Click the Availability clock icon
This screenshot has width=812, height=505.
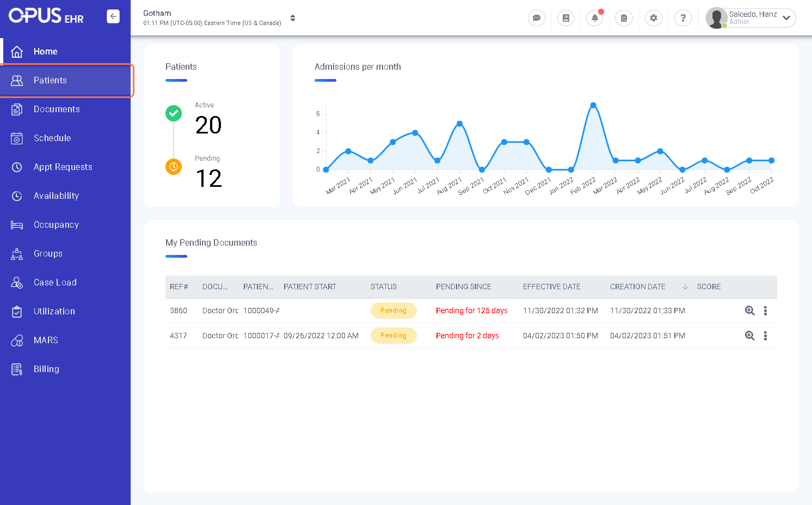[17, 196]
